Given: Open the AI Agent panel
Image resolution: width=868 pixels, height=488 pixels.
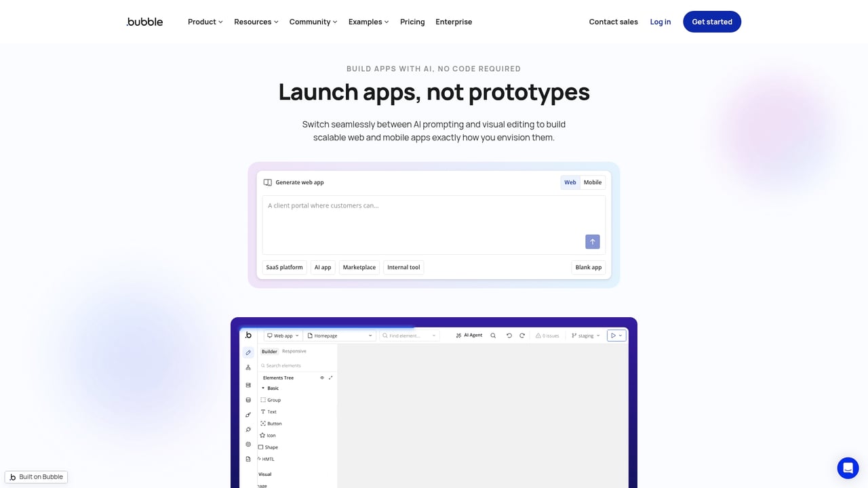Looking at the screenshot, I should [469, 335].
